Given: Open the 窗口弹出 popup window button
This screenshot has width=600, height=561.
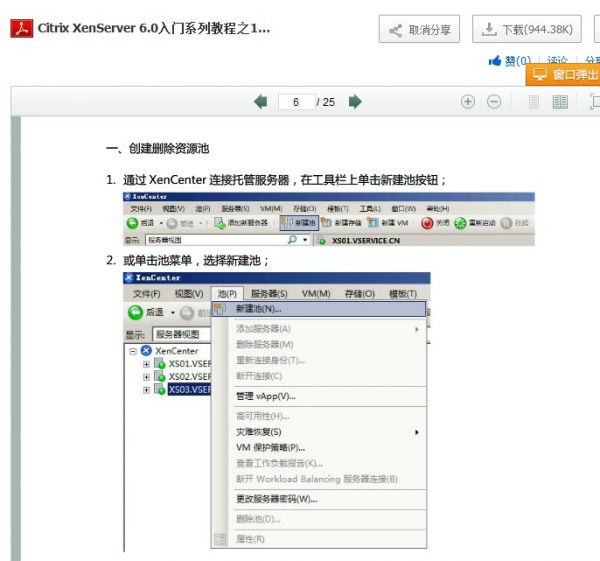Looking at the screenshot, I should pos(564,74).
